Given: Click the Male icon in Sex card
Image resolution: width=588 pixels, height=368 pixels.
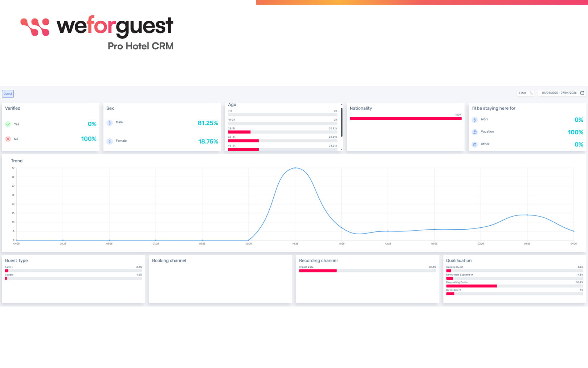Looking at the screenshot, I should pyautogui.click(x=110, y=123).
